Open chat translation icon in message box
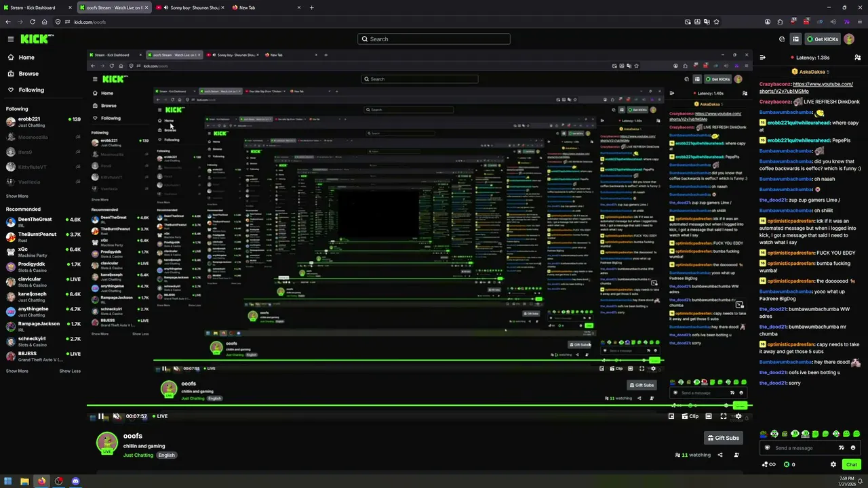 click(842, 448)
